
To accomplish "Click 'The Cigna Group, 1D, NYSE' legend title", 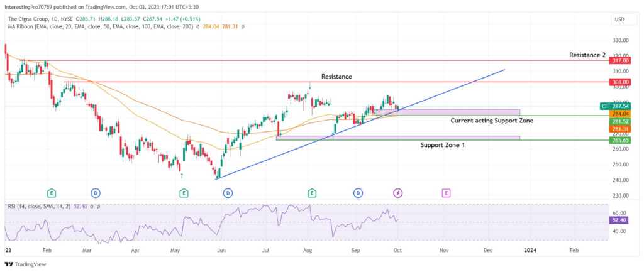I will coord(40,19).
